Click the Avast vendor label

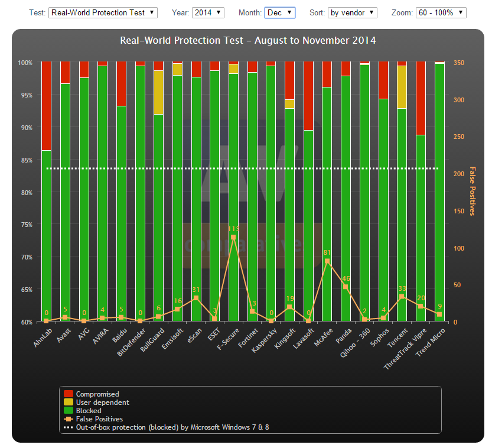tap(64, 335)
